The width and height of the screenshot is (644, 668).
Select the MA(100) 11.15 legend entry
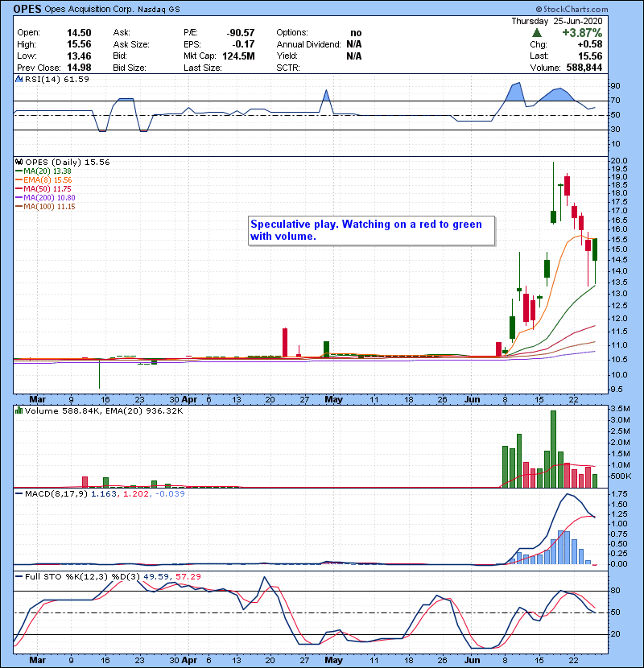[x=45, y=207]
